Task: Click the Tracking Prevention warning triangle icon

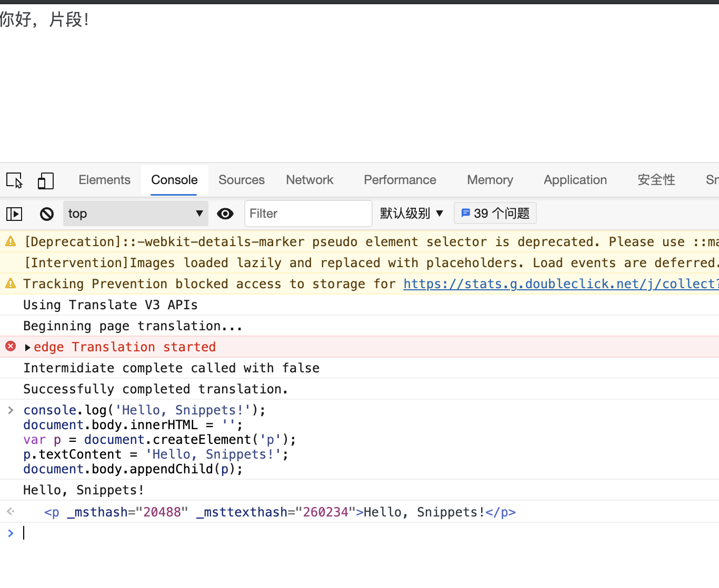Action: click(x=11, y=283)
